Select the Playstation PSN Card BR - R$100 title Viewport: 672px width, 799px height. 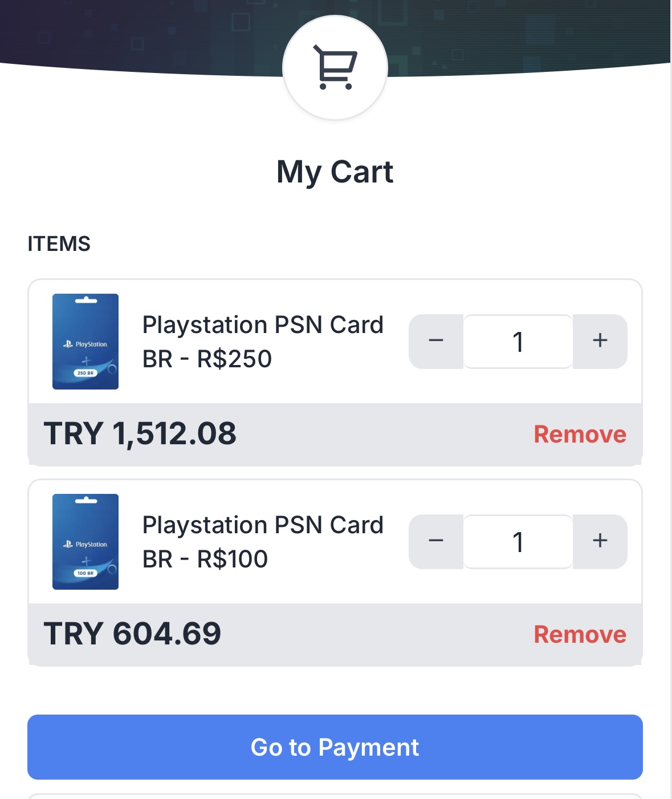[x=263, y=542]
